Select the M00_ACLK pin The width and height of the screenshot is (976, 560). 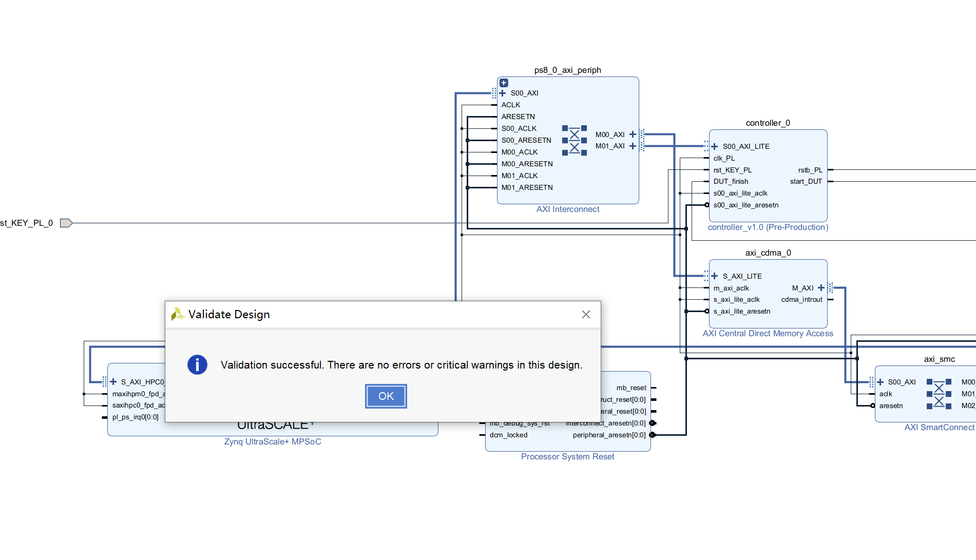pos(520,152)
